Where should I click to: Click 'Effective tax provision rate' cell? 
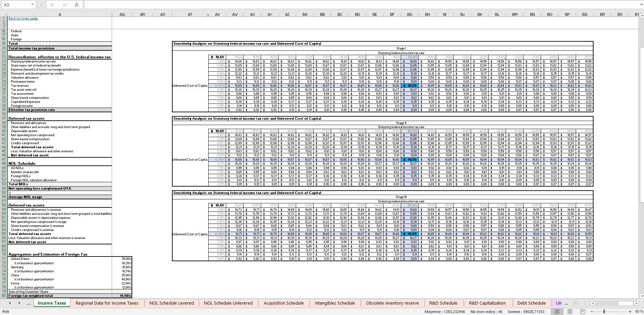coord(60,110)
